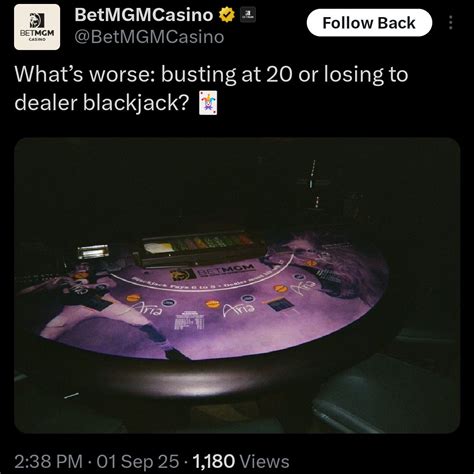This screenshot has height=474, width=474.
Task: Click the word Views in the footer
Action: [x=265, y=462]
